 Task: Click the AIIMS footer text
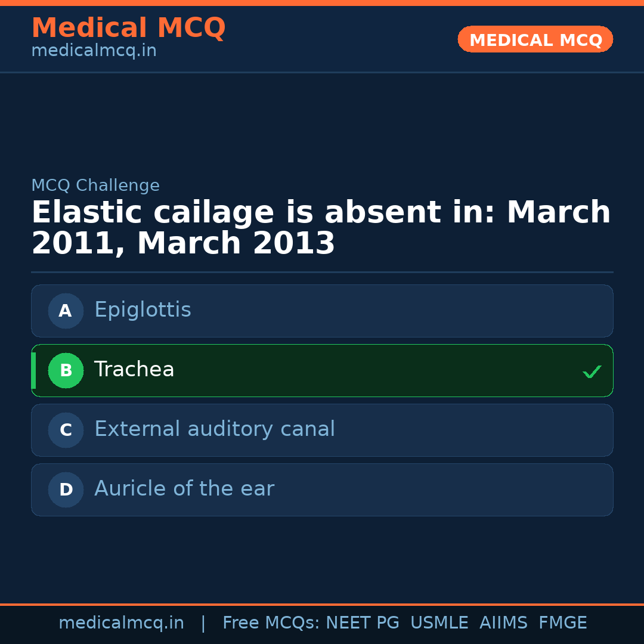click(x=504, y=623)
